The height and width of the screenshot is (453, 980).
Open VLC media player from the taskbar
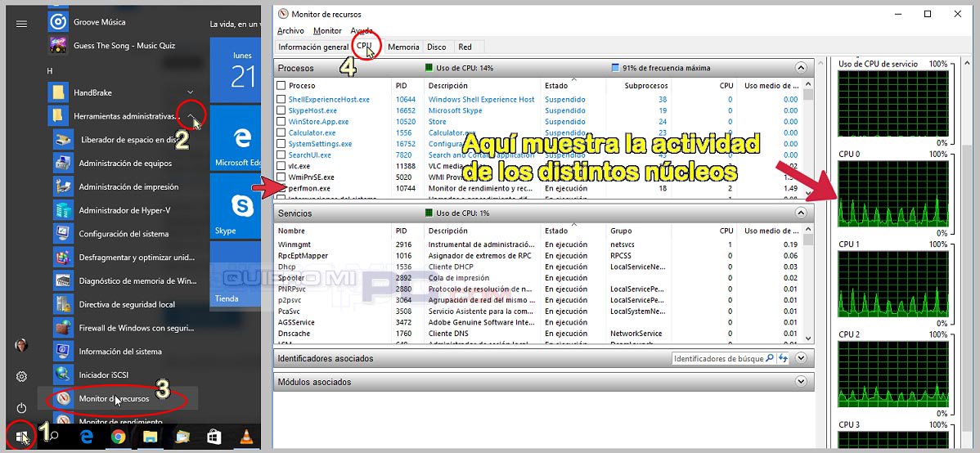click(246, 437)
